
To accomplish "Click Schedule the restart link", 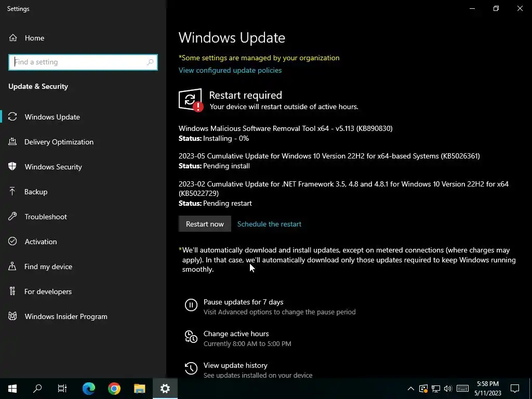I will coord(269,224).
